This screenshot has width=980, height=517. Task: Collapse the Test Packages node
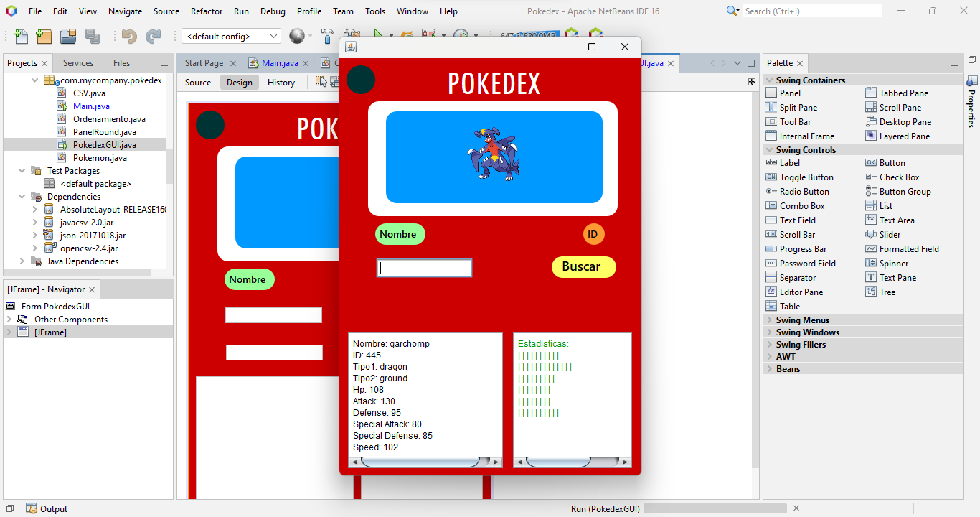pos(22,171)
